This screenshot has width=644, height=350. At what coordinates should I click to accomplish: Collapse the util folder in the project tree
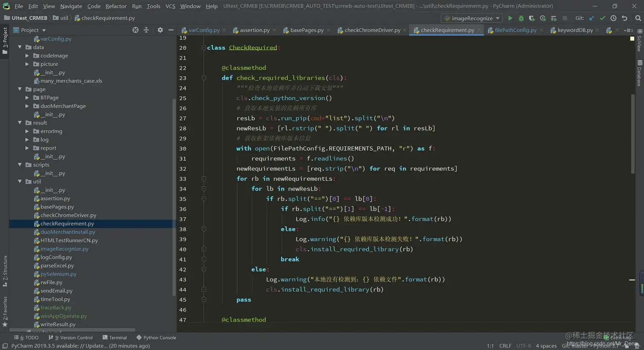pyautogui.click(x=20, y=182)
